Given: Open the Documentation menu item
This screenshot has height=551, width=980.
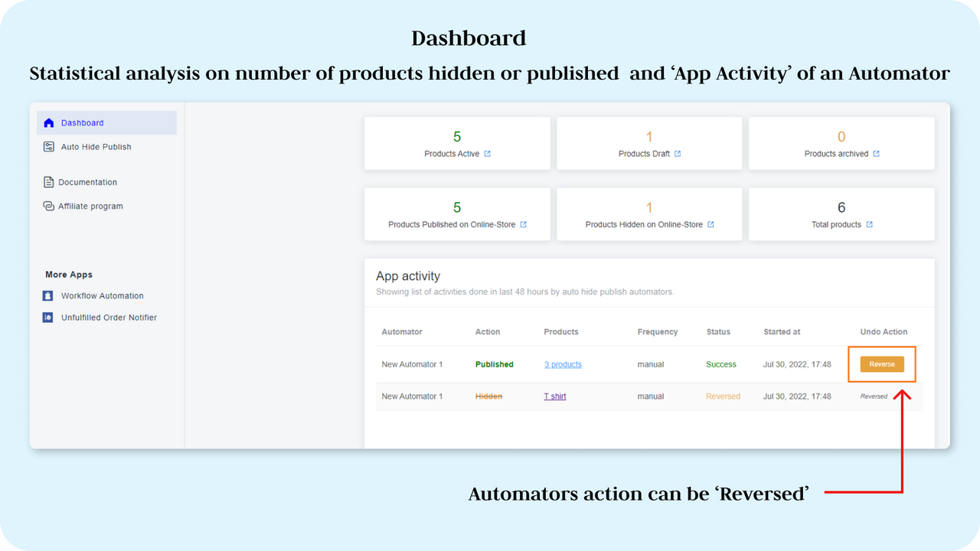Looking at the screenshot, I should point(87,182).
